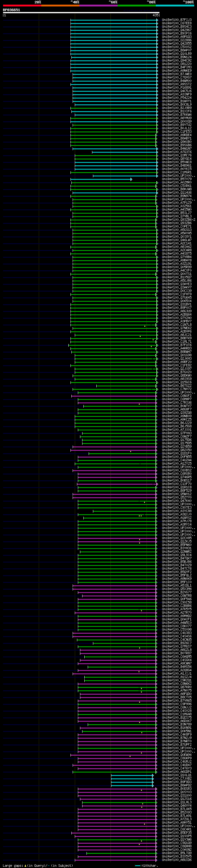This screenshot has width=197, height=868.
Task: Select hit UniRef100_C1ML71
Action: pyautogui.click(x=176, y=341)
